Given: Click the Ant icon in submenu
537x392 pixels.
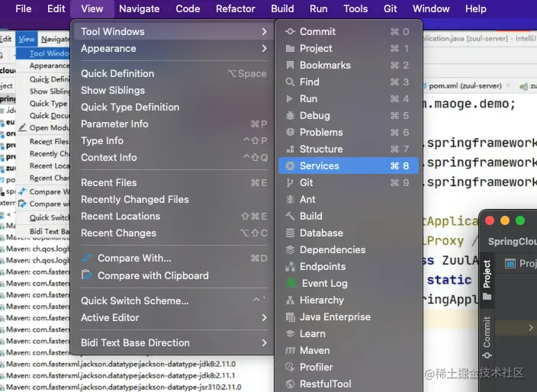Looking at the screenshot, I should coord(290,199).
